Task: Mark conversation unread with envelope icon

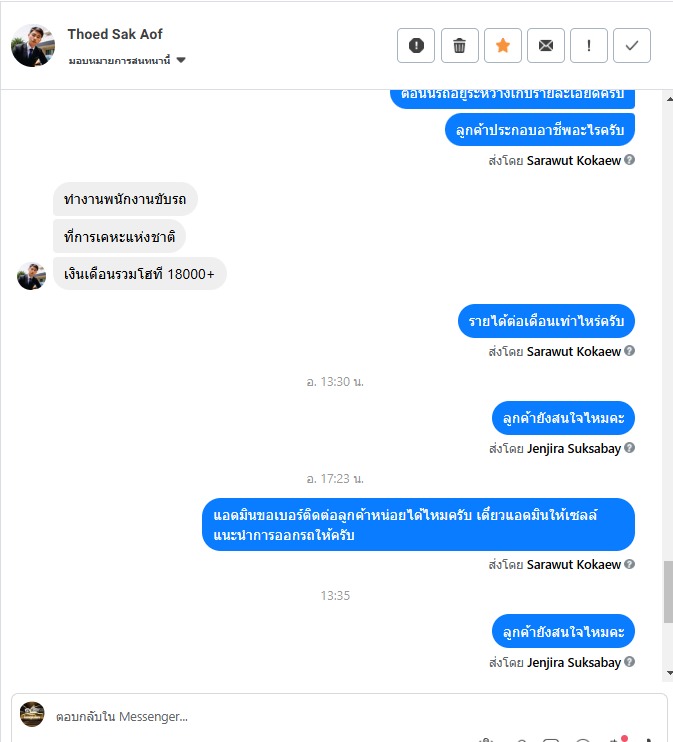Action: click(546, 45)
